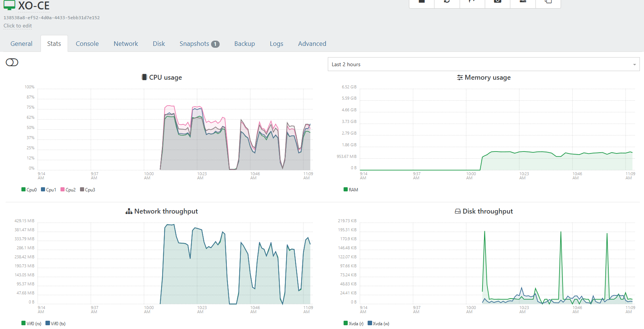Screen dimensions: 644x329
Task: Click the Xvda (w) legend entry
Action: (379, 323)
